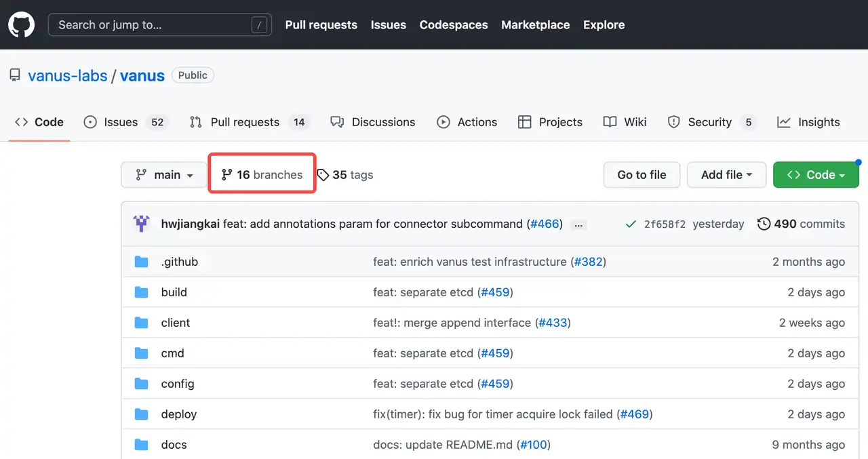Viewport: 868px width, 459px height.
Task: Open pull request #433 link
Action: [553, 323]
